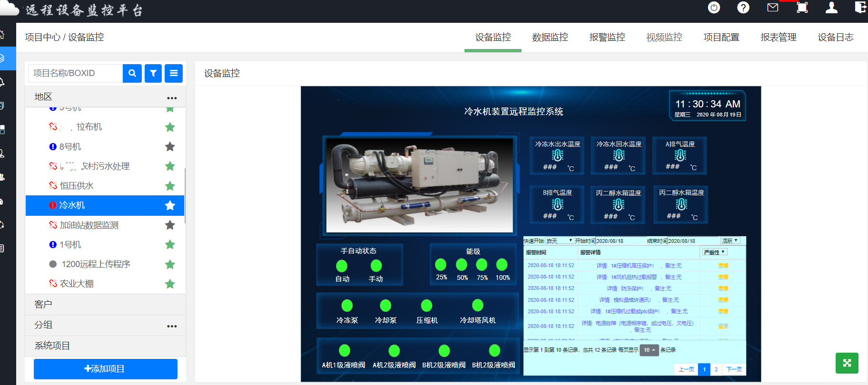868x385 pixels.
Task: Toggle favorite star for 恒压供水
Action: point(170,186)
